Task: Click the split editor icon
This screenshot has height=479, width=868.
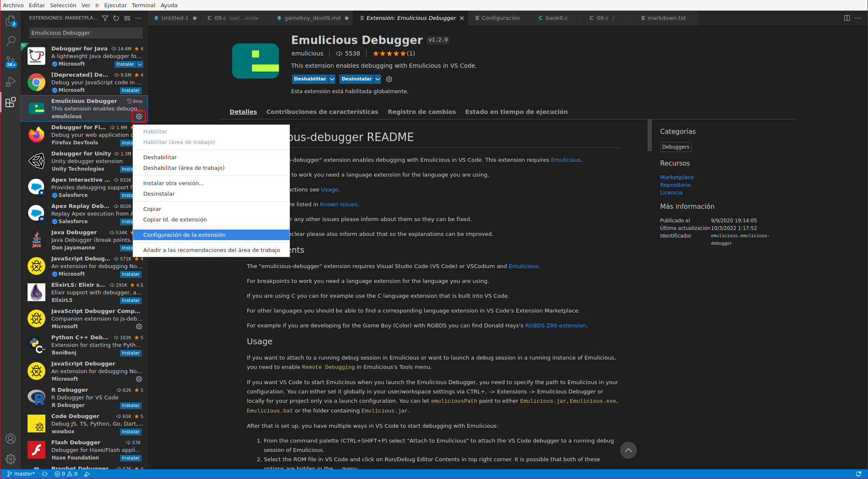Action: coord(847,18)
